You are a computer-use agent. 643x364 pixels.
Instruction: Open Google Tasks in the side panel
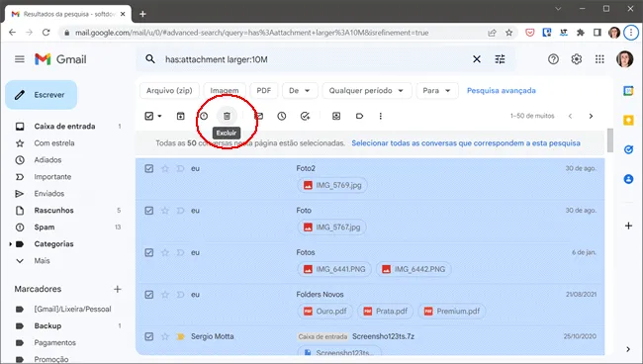pos(628,149)
